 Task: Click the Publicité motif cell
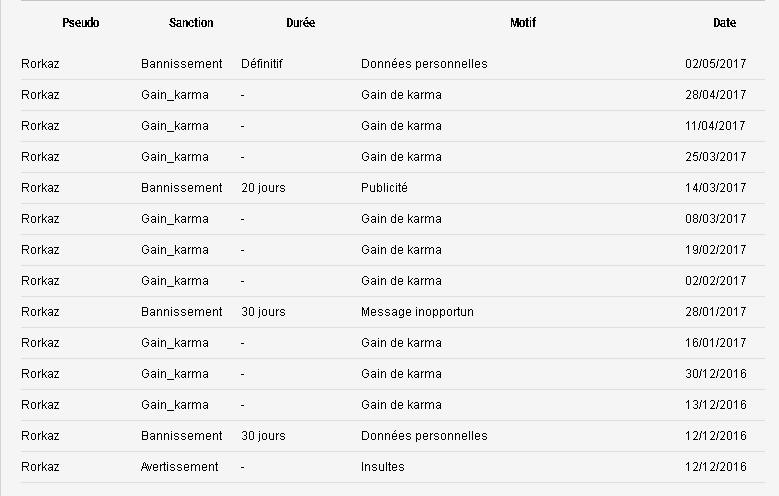[x=384, y=188]
